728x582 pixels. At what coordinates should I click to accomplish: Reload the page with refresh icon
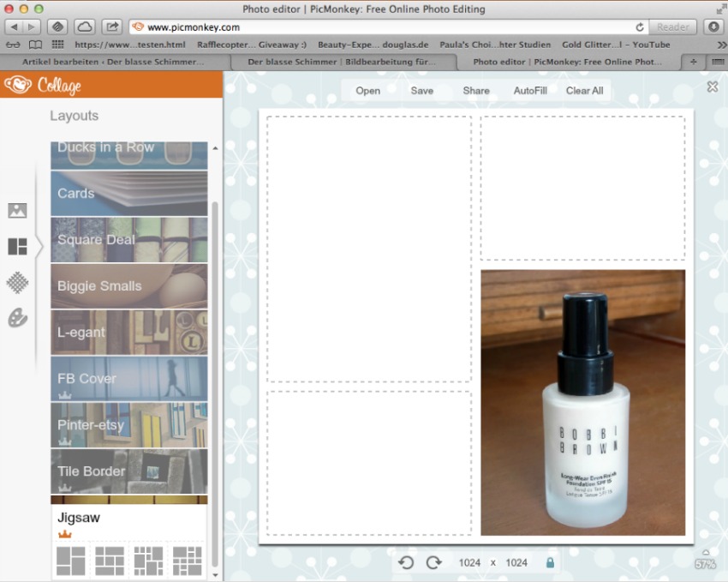(x=639, y=27)
